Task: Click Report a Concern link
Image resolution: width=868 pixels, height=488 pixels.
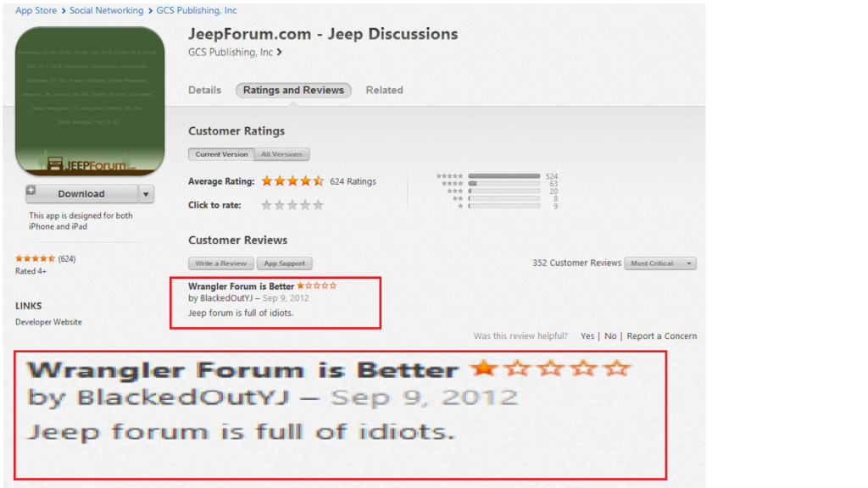Action: (x=661, y=335)
